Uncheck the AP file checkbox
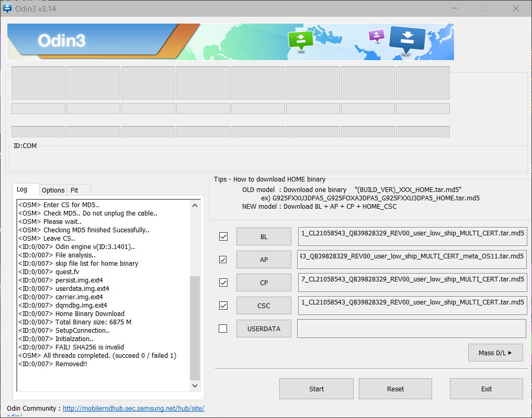This screenshot has height=418, width=532. click(223, 259)
